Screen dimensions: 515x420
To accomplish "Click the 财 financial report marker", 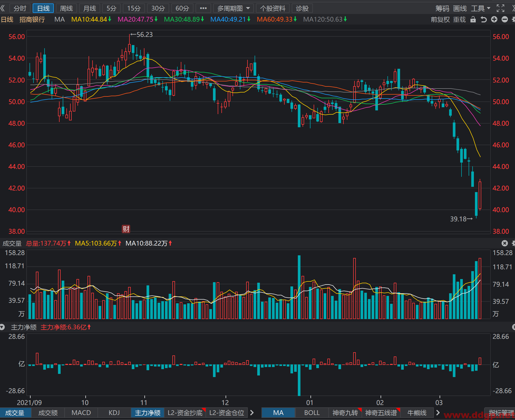I will (x=126, y=229).
